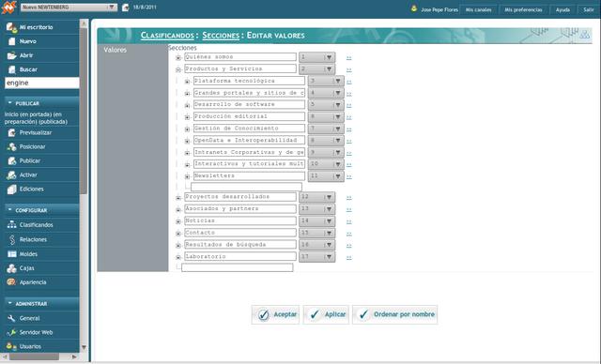Collapse the Productos y Servicios node
601x364 pixels.
[178, 69]
